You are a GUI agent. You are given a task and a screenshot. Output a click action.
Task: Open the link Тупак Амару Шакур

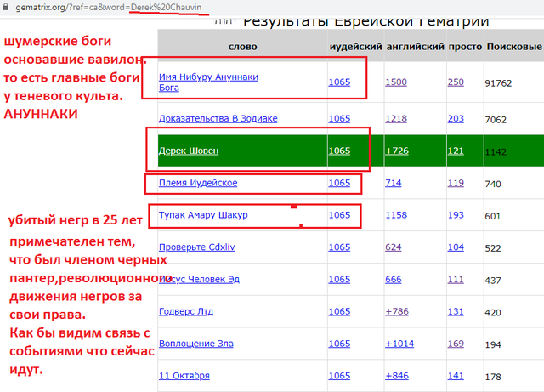coord(203,215)
